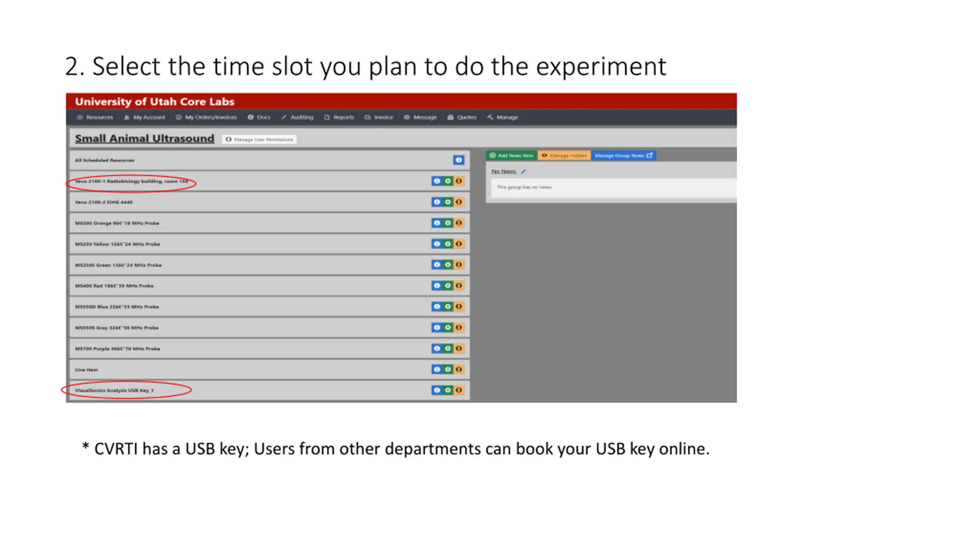980x551 pixels.
Task: Open the Auditing menu
Action: (x=297, y=117)
